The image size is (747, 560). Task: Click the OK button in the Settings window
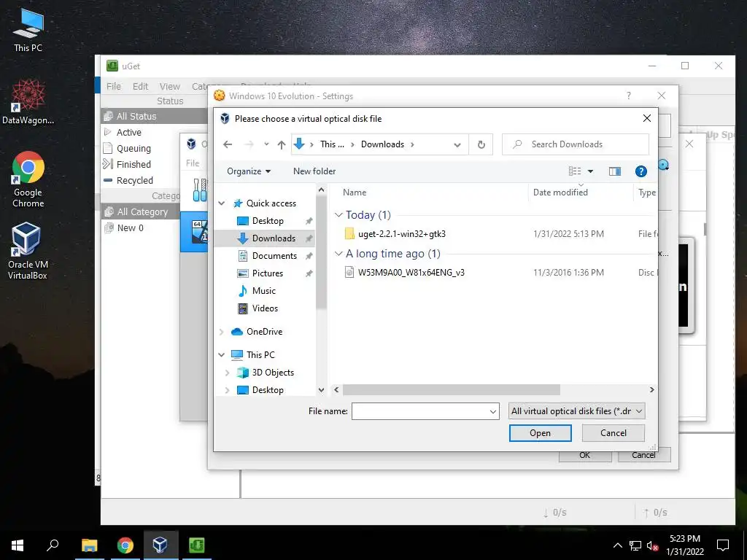(585, 455)
